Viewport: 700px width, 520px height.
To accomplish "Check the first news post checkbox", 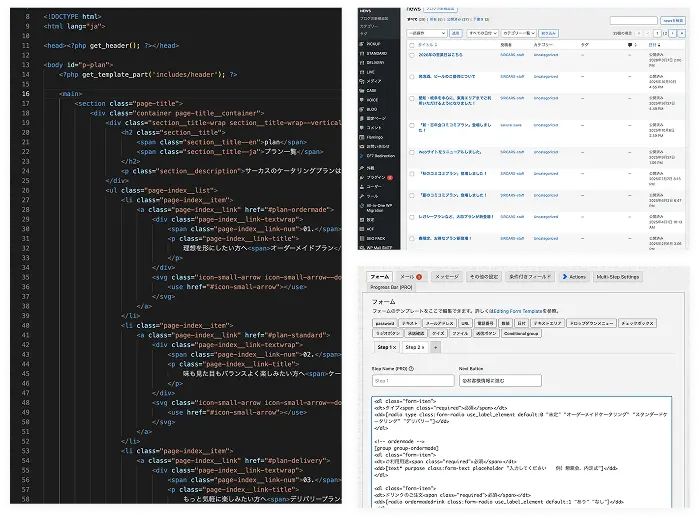I will point(412,55).
